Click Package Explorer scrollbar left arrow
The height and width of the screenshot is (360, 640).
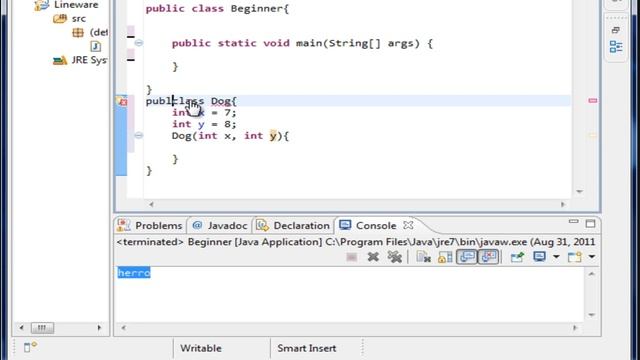click(22, 327)
